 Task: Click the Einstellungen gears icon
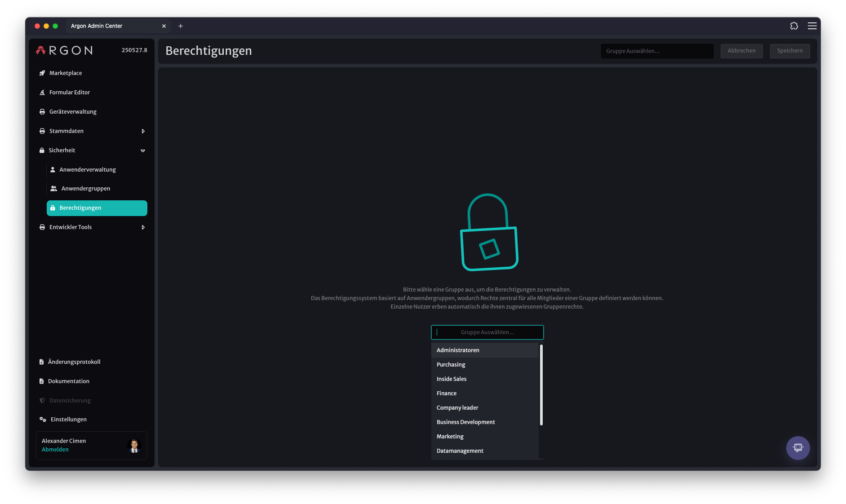[x=43, y=420]
